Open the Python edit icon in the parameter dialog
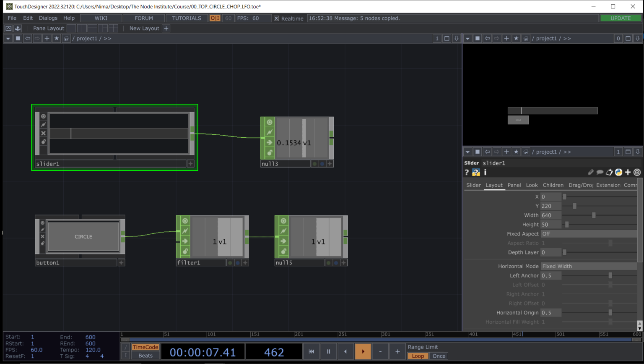Viewport: 644px width, 364px height. pyautogui.click(x=619, y=172)
